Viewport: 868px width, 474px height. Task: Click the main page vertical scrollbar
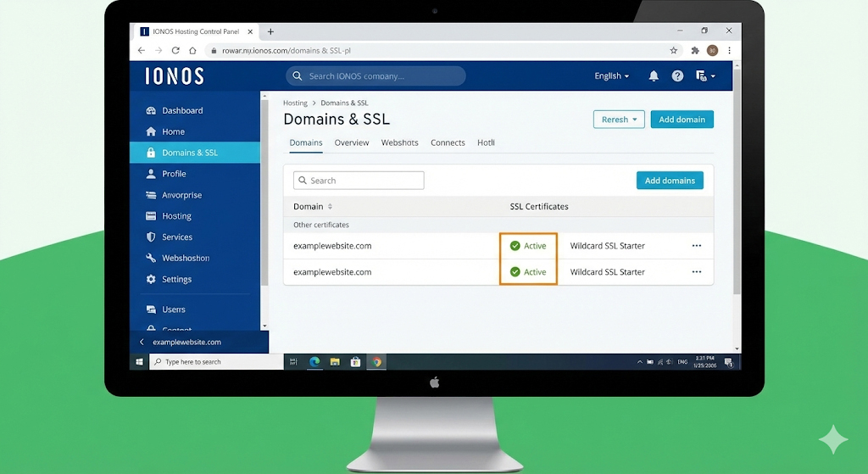point(737,183)
